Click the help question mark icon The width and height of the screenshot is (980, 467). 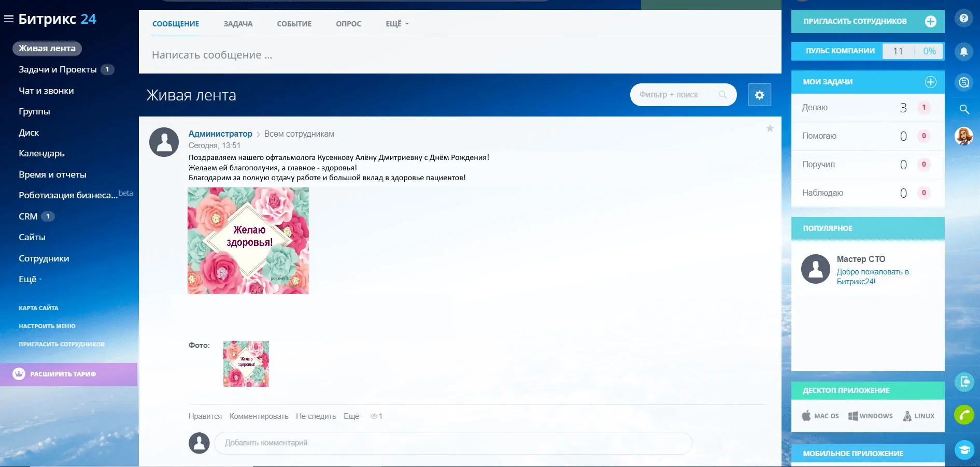pos(963,19)
